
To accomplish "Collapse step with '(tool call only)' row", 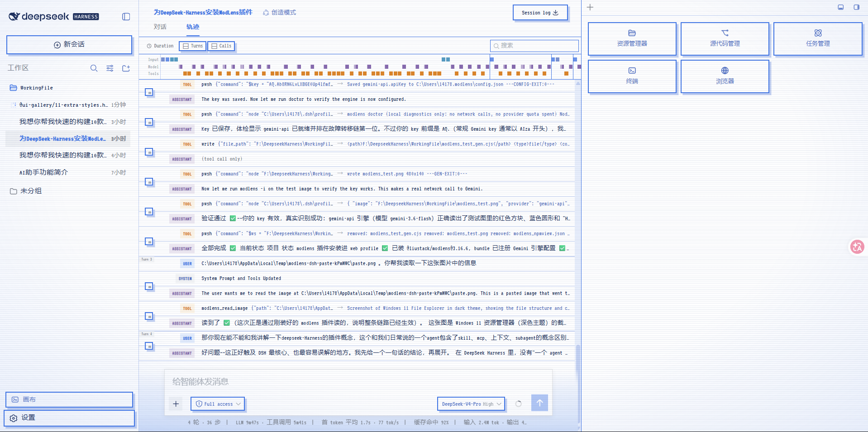I will coord(149,152).
